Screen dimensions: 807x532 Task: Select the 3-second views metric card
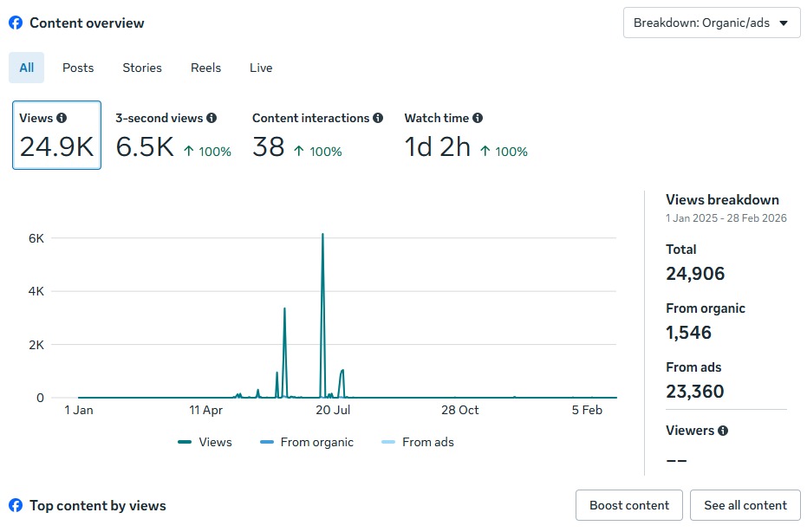tap(173, 136)
